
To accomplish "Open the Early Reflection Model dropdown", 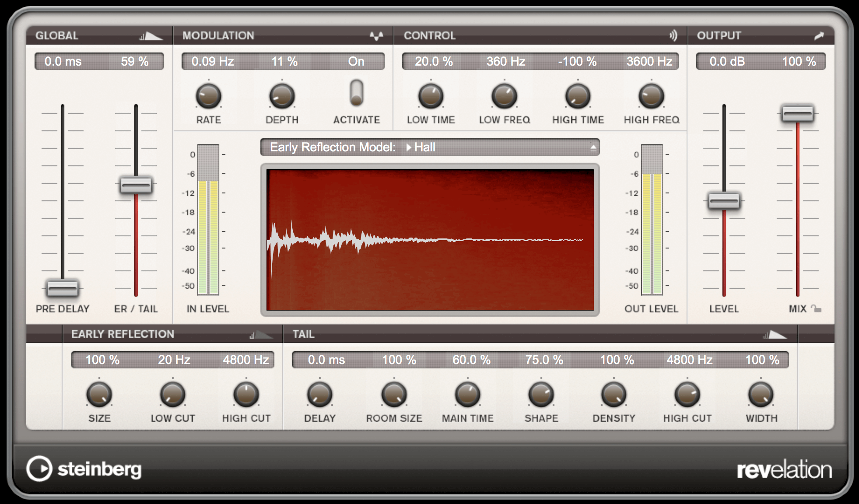I will [430, 147].
